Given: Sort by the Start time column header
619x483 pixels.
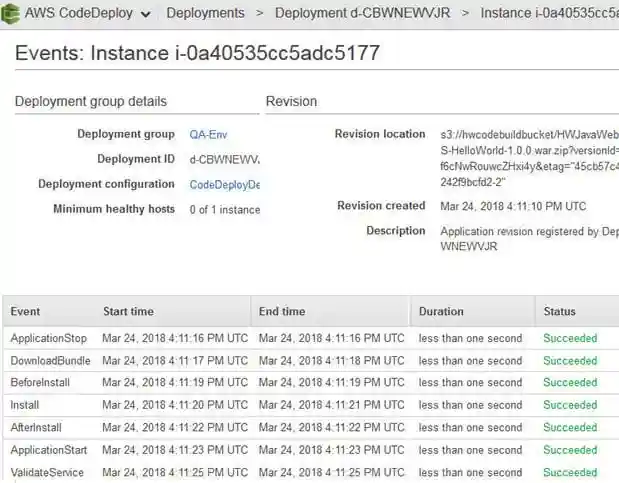Looking at the screenshot, I should 128,312.
